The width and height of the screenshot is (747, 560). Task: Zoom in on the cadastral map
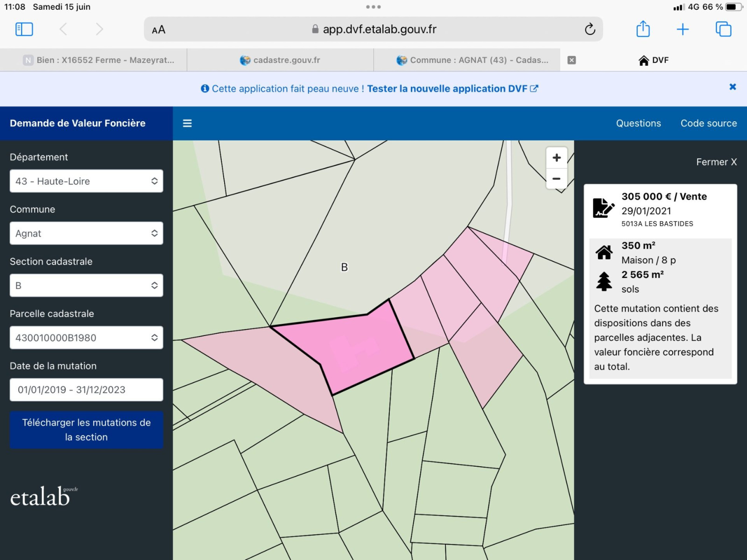tap(557, 158)
